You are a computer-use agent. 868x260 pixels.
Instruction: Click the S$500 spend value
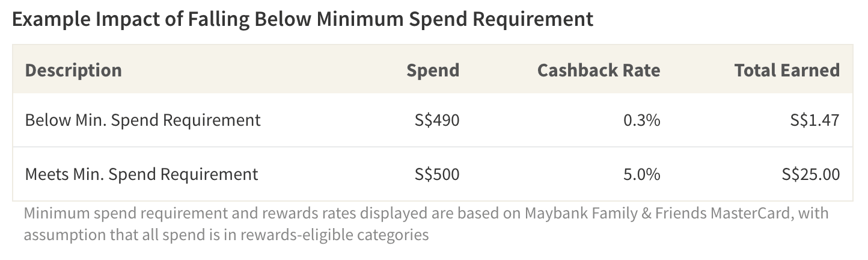pos(437,174)
